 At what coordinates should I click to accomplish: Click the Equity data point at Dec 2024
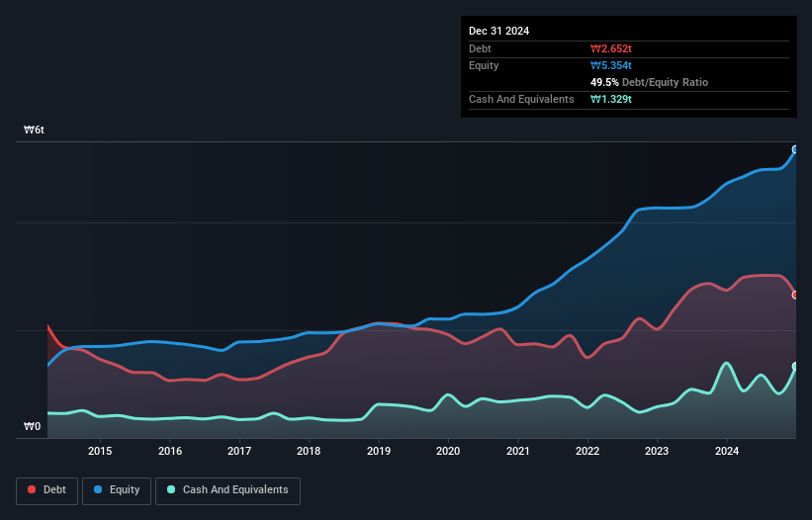tap(795, 149)
